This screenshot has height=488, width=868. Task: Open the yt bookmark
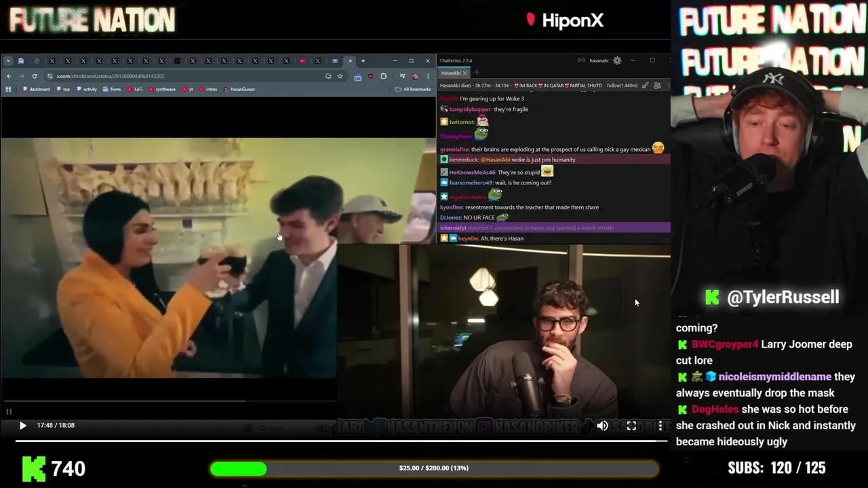(187, 89)
